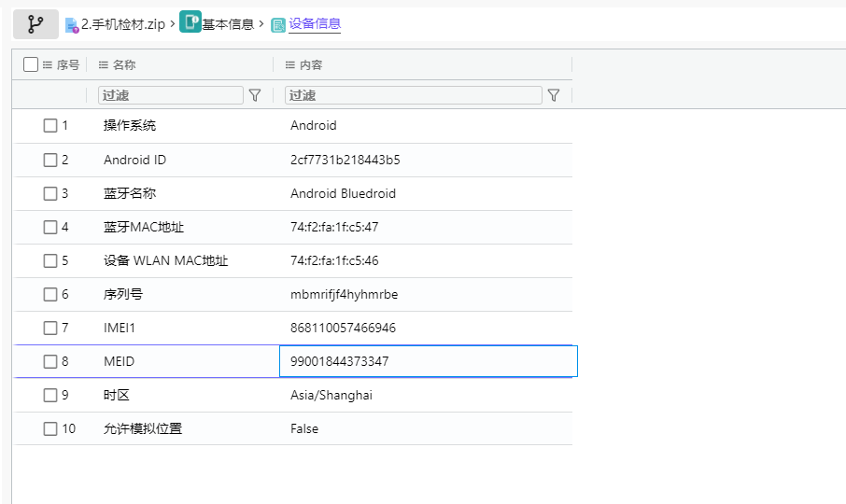
Task: Click the branch tree icon button
Action: click(35, 24)
